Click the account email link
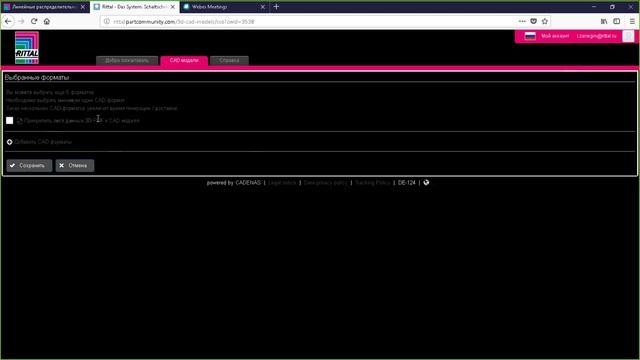 pyautogui.click(x=596, y=36)
